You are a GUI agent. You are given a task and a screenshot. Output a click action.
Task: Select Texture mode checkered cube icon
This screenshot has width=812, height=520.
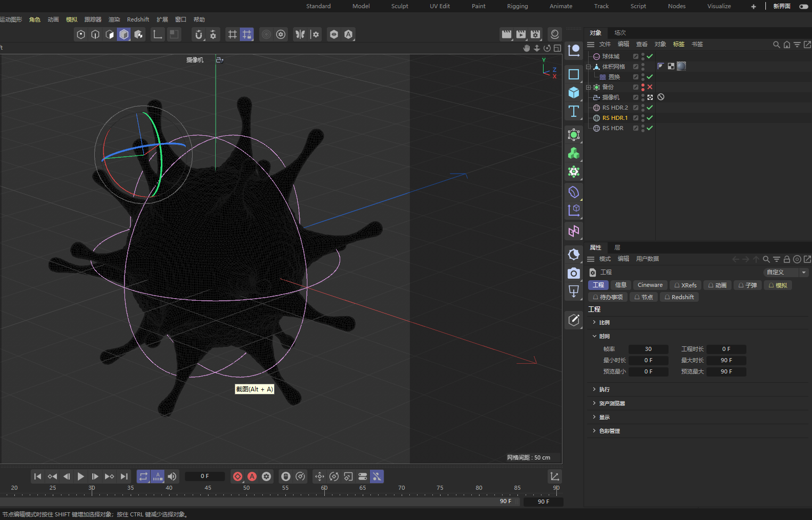[x=138, y=34]
